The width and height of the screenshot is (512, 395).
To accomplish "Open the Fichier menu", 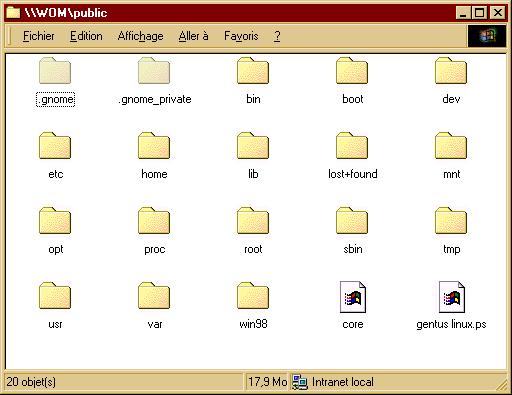I will pyautogui.click(x=39, y=36).
